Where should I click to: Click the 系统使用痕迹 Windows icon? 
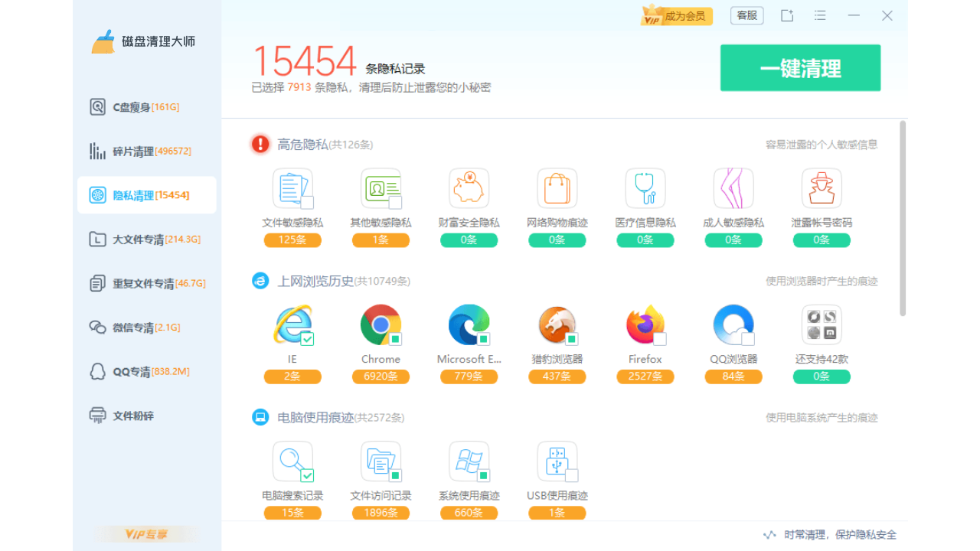[x=469, y=461]
